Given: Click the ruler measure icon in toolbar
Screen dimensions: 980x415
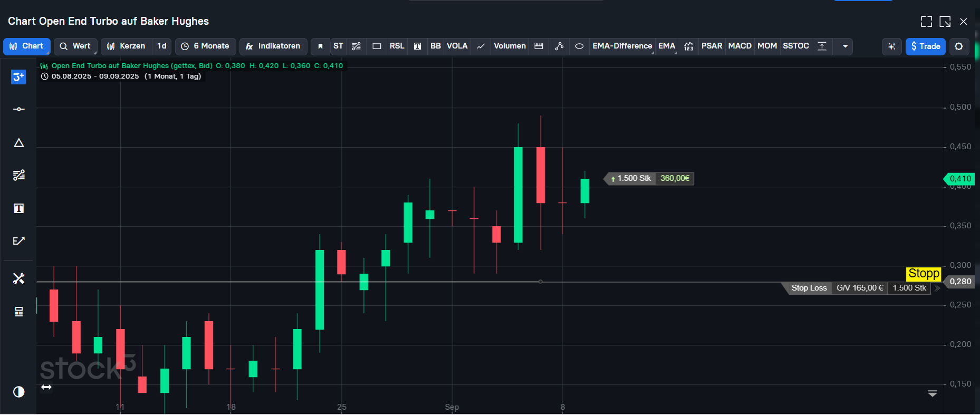Looking at the screenshot, I should pyautogui.click(x=539, y=46).
